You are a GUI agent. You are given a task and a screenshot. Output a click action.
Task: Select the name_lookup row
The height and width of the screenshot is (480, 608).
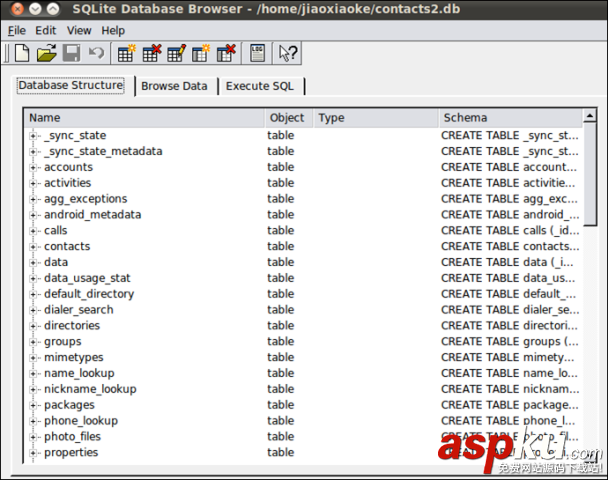(x=303, y=373)
